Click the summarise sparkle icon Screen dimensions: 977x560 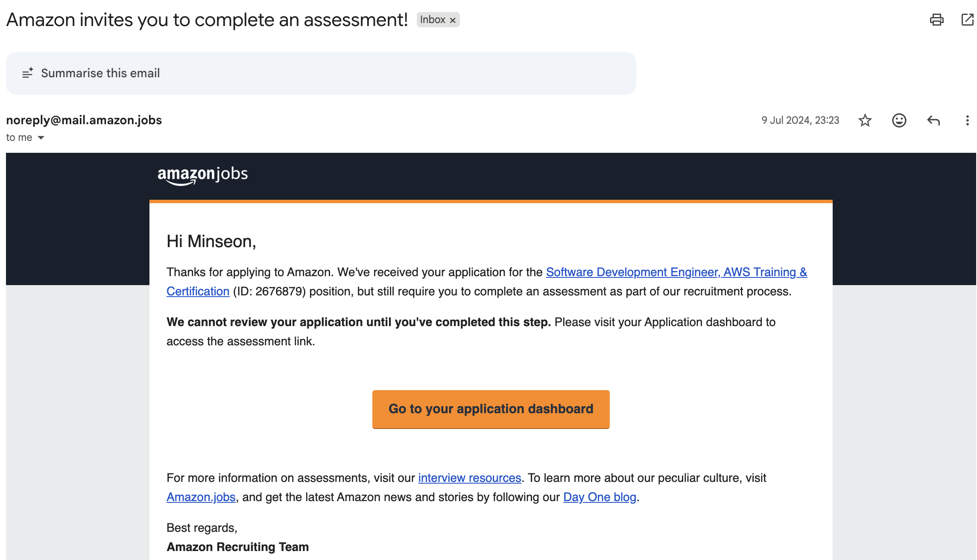[x=28, y=73]
